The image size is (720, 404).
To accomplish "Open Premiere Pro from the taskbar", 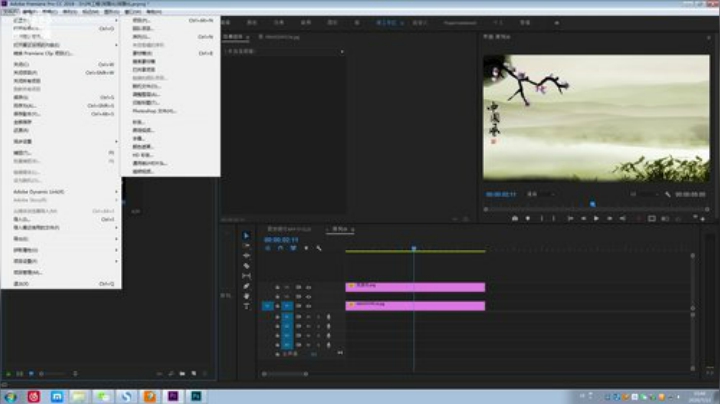I will [x=173, y=396].
